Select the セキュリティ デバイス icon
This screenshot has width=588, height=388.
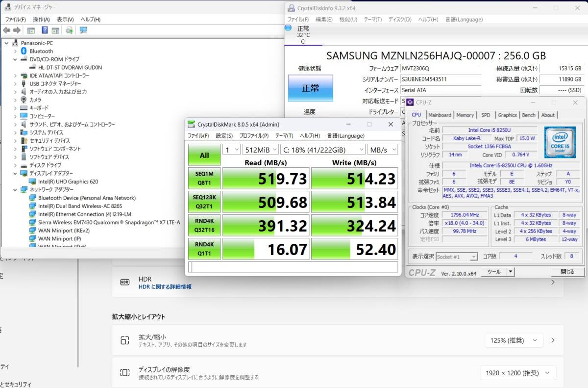(x=24, y=140)
